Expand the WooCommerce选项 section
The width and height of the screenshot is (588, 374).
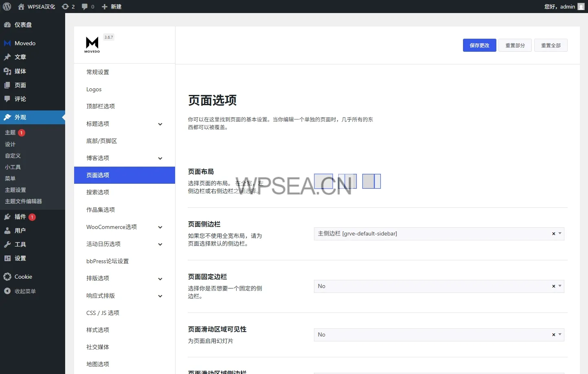pos(160,227)
